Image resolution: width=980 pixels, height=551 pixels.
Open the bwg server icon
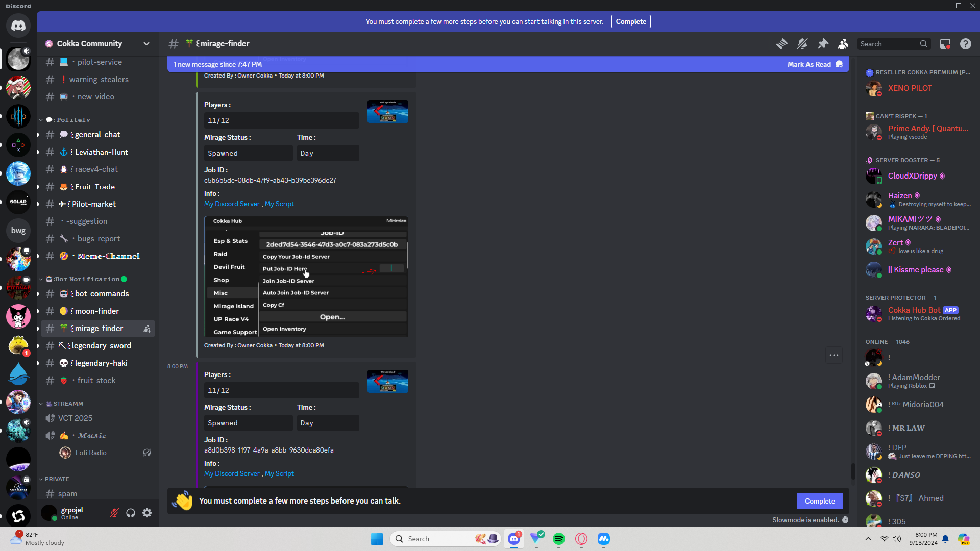tap(18, 231)
